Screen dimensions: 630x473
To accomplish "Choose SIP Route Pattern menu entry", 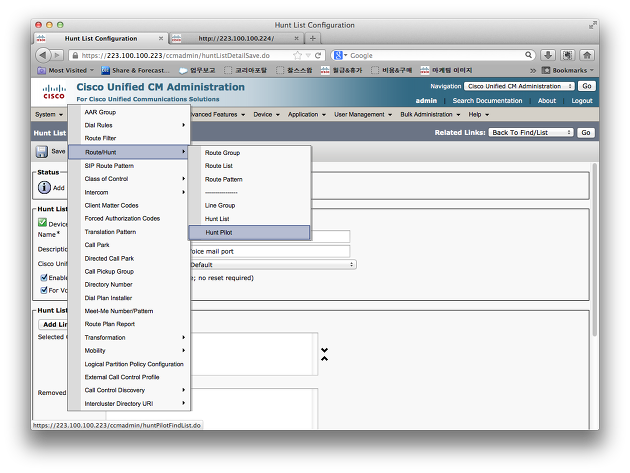I will click(x=129, y=166).
